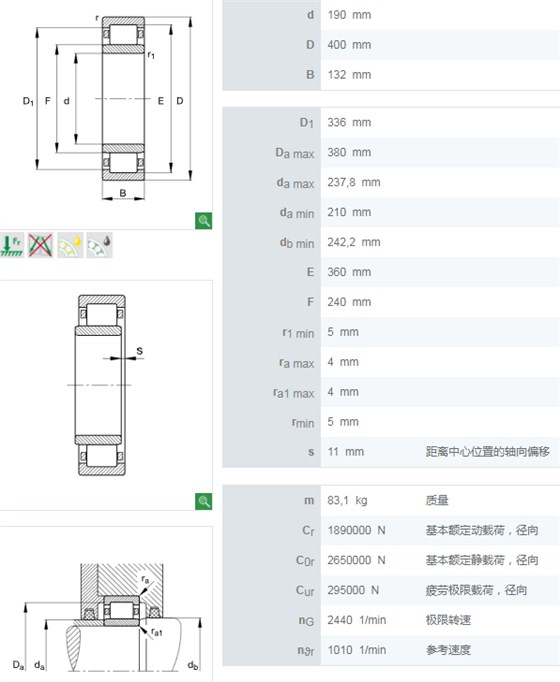This screenshot has width=560, height=682.
Task: Select the C0r value '2650000 N'
Action: pyautogui.click(x=357, y=560)
